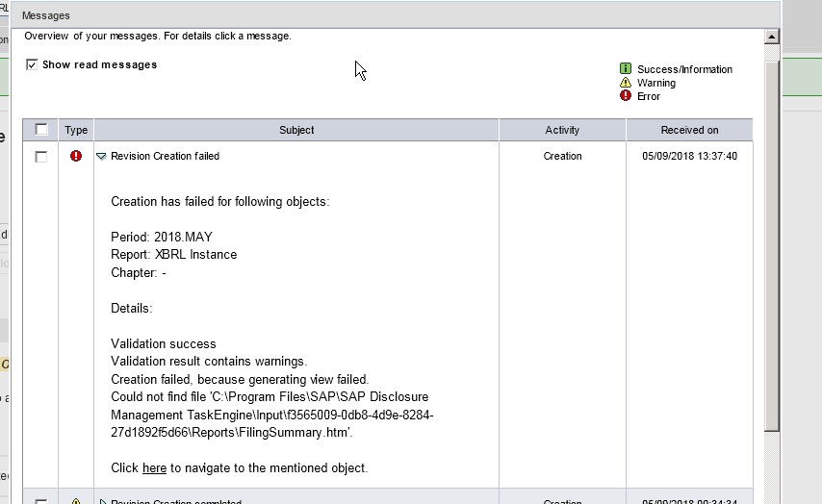
Task: Click the Messages panel title
Action: (45, 15)
